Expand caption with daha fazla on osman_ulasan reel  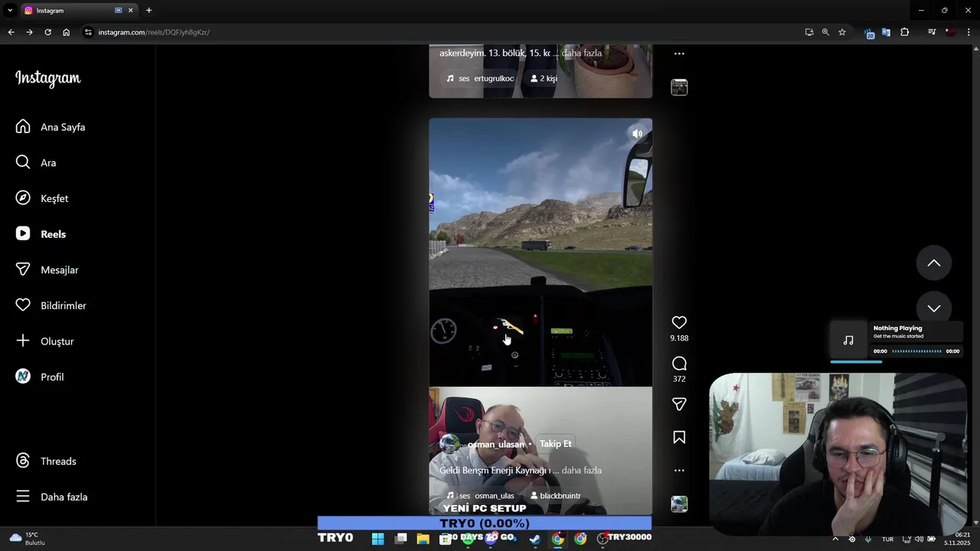(582, 471)
